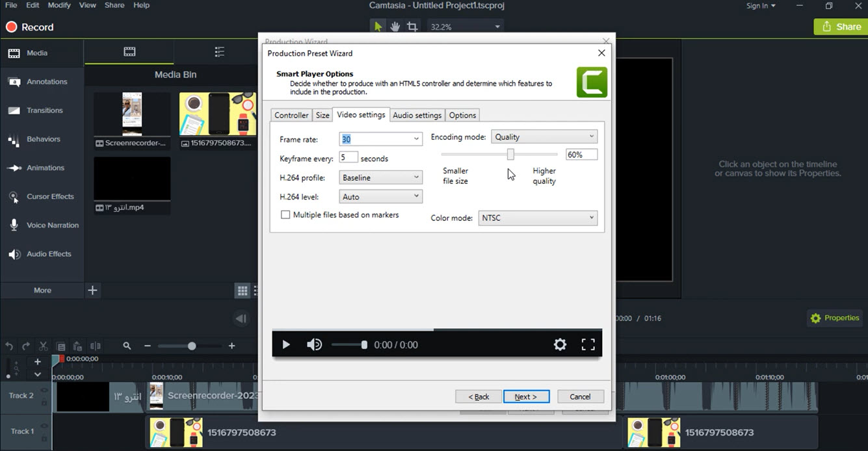Switch Media Bin to thumbnail grid view
This screenshot has width=868, height=451.
pyautogui.click(x=242, y=291)
